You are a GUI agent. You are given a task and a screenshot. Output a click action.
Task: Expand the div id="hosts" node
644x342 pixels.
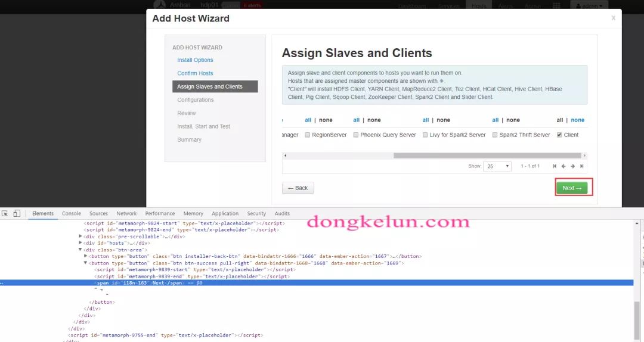[80, 243]
